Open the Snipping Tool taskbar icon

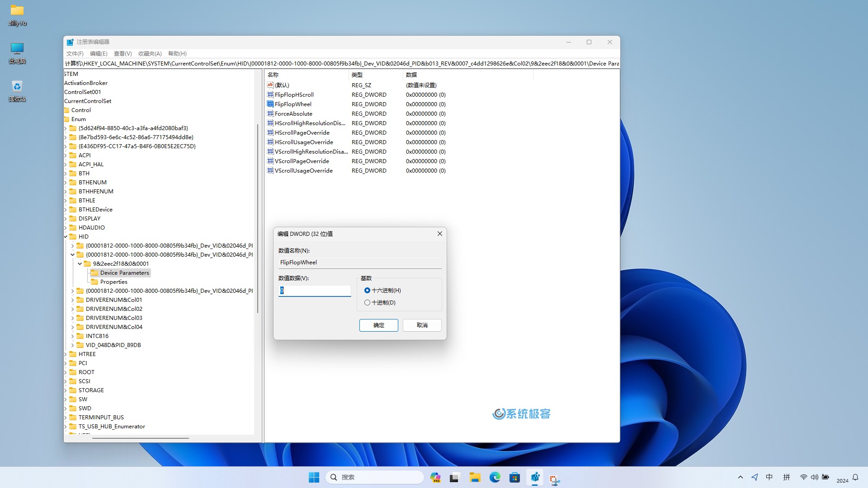555,479
